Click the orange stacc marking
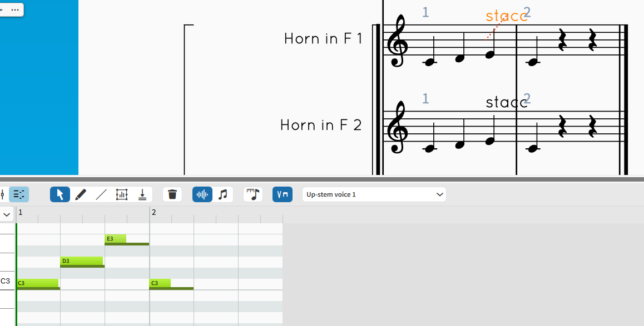The width and height of the screenshot is (644, 326). 506,16
